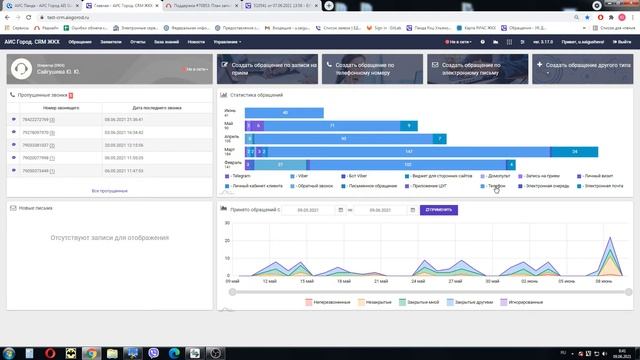Toggle Электронная почта legend item
The height and width of the screenshot is (360, 640).
[x=600, y=186]
